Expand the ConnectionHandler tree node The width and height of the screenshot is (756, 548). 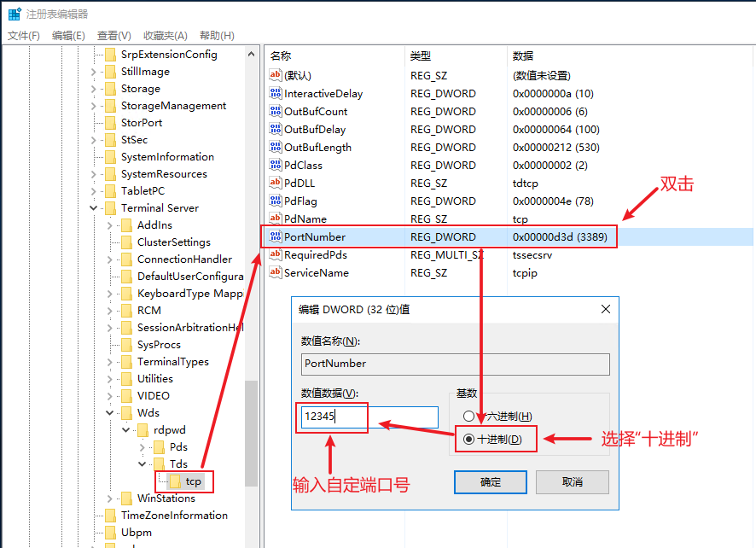point(109,259)
